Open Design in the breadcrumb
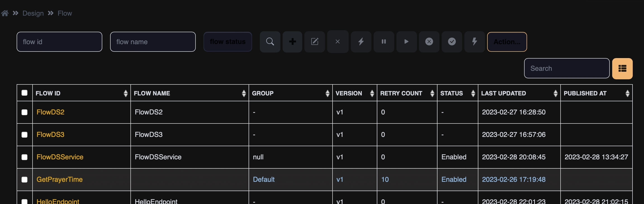 [33, 13]
